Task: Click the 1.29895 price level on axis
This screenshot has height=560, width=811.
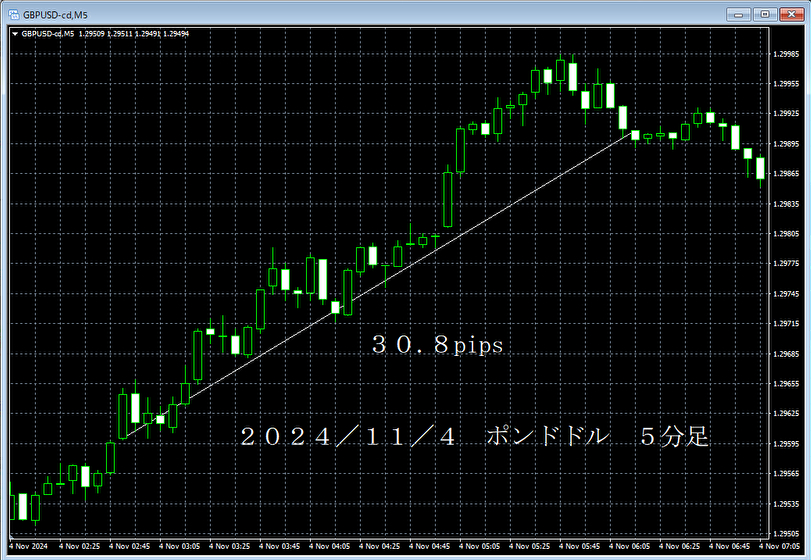Action: [787, 144]
